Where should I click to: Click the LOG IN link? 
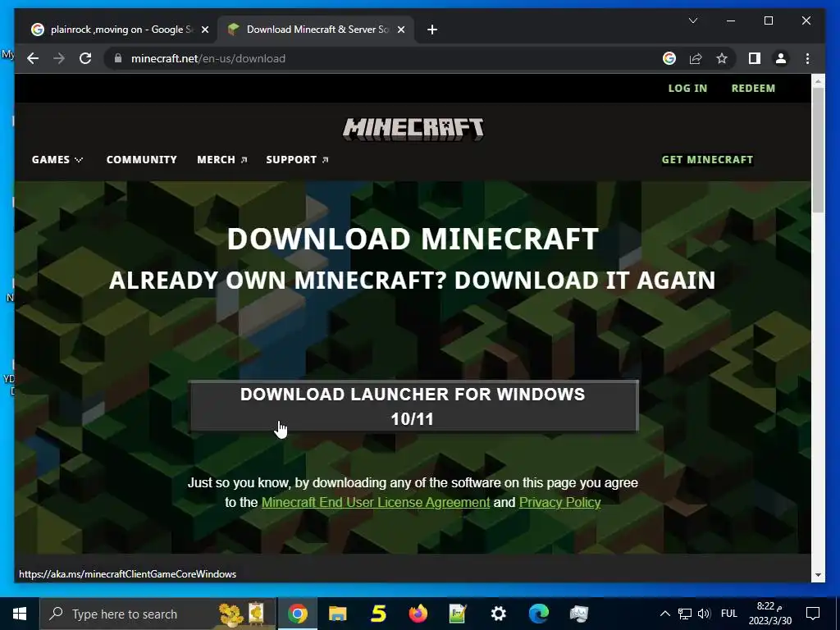point(687,89)
